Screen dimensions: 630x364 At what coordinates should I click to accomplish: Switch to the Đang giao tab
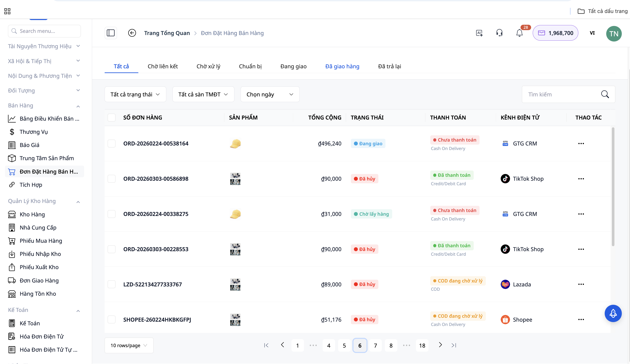(x=293, y=66)
